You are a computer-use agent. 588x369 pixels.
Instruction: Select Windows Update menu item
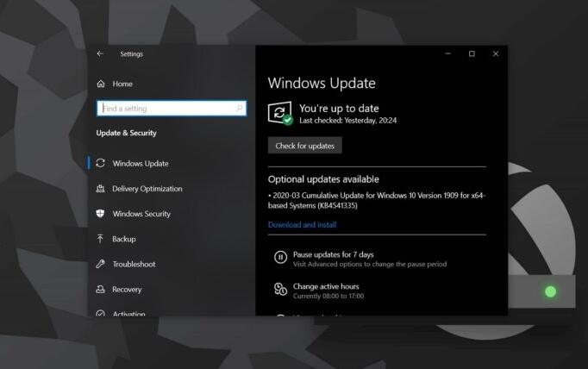point(141,164)
